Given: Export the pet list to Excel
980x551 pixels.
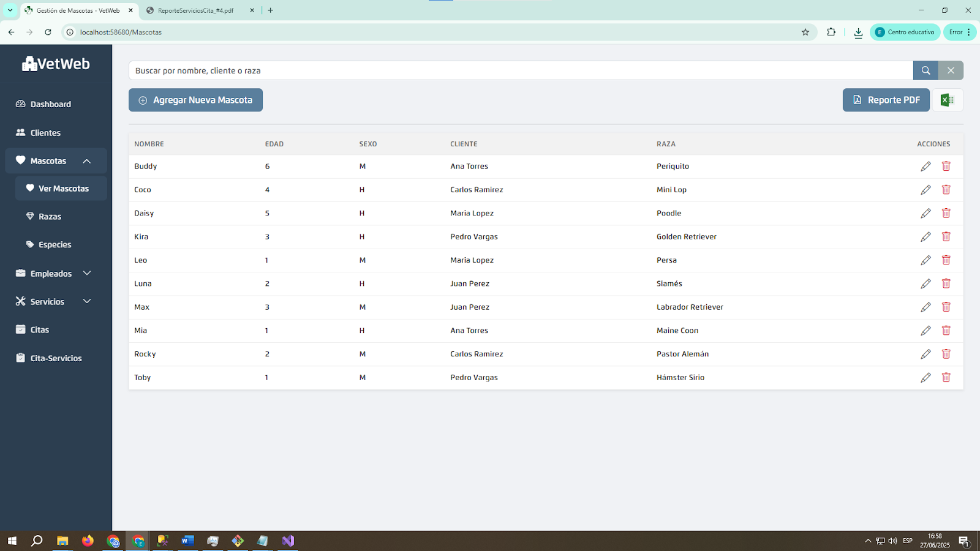Looking at the screenshot, I should pyautogui.click(x=947, y=100).
